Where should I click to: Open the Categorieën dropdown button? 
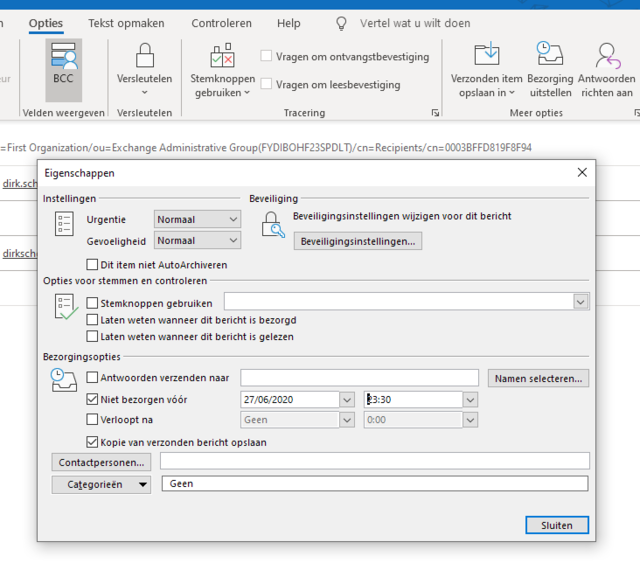101,484
